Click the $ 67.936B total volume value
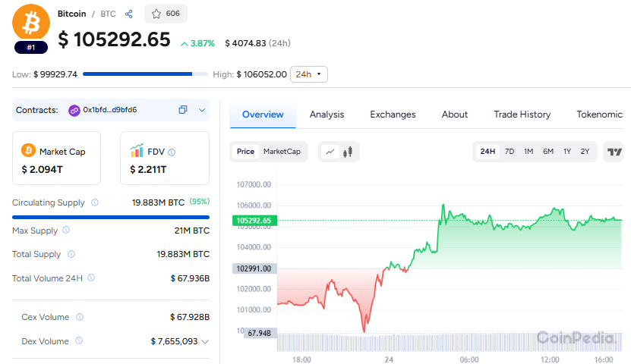631x364 pixels. tap(190, 278)
